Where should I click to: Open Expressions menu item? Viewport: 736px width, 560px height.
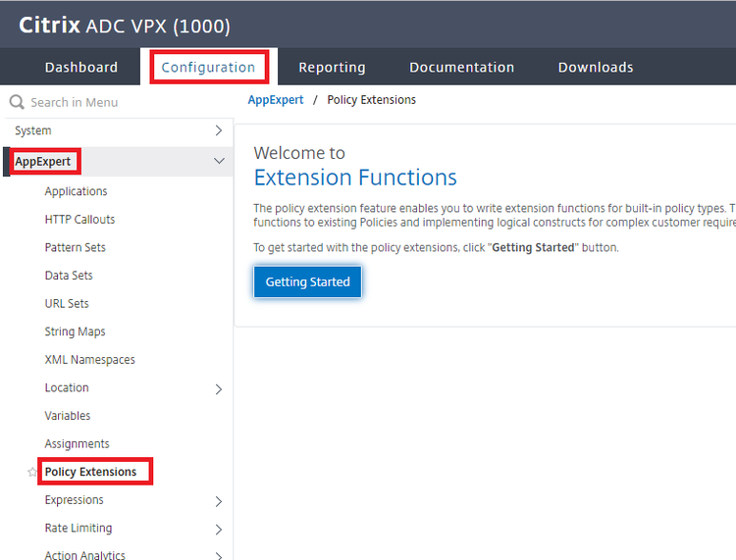[x=75, y=500]
